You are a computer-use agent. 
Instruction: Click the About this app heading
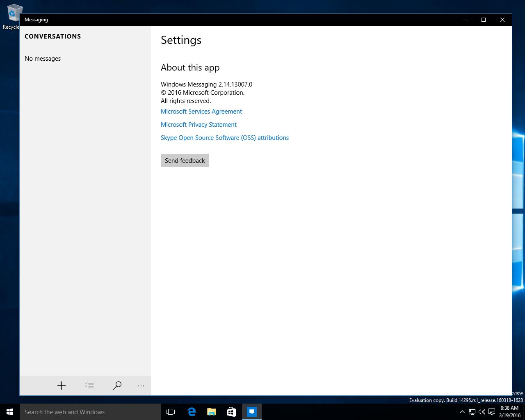click(x=190, y=68)
